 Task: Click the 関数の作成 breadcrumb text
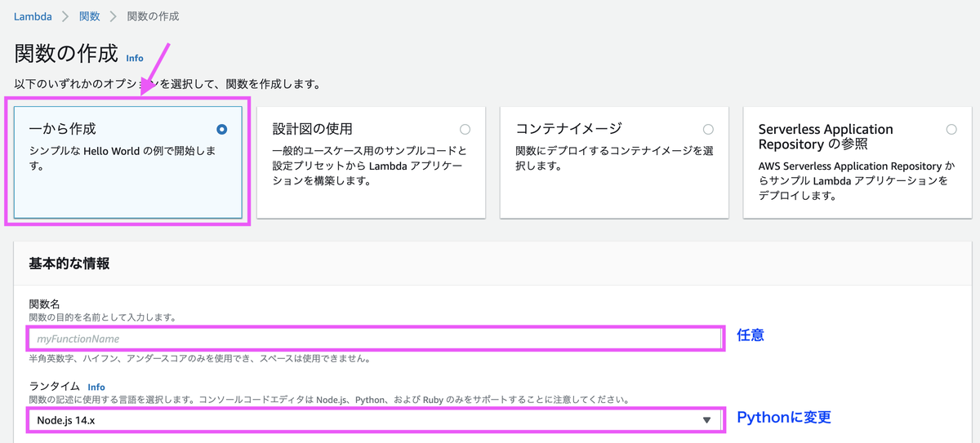[x=153, y=16]
